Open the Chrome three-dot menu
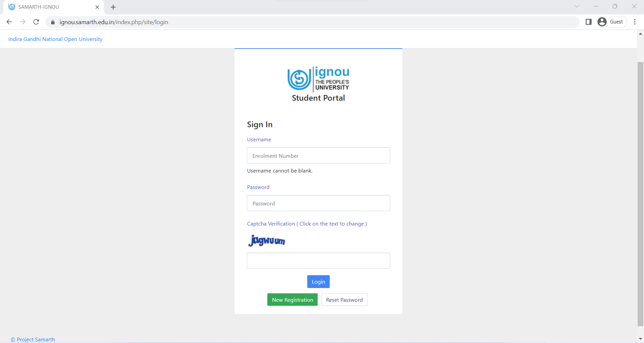644x343 pixels. tap(635, 22)
